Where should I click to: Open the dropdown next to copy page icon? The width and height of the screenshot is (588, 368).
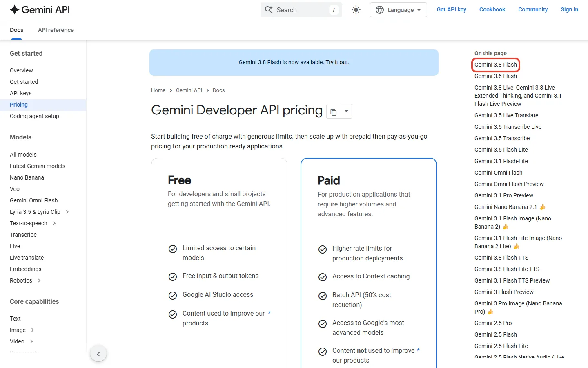coord(346,111)
